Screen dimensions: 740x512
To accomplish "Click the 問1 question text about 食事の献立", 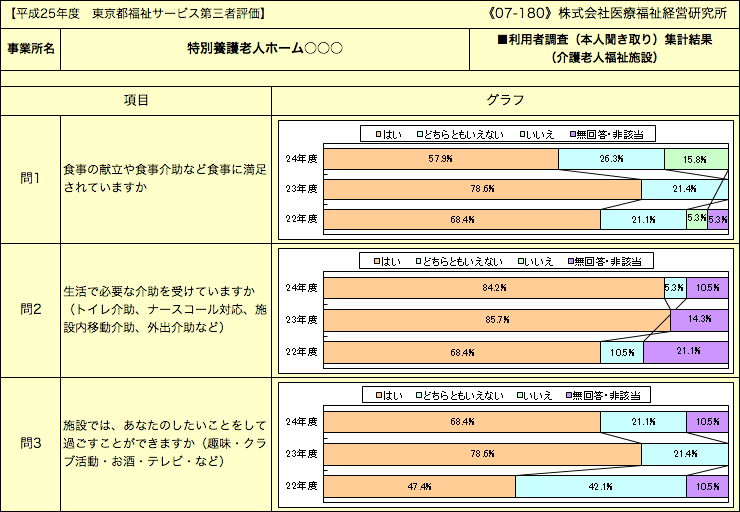I will coord(165,178).
